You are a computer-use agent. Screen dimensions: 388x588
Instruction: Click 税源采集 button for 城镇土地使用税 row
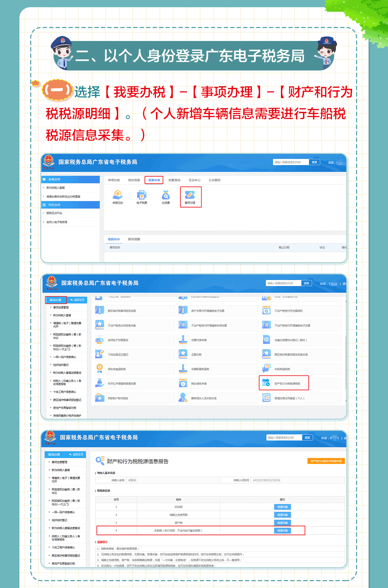click(282, 515)
